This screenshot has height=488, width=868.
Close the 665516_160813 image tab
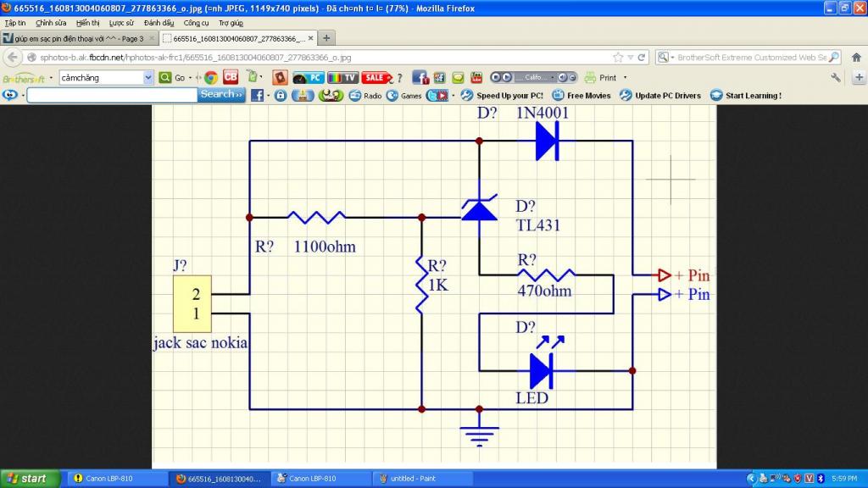coord(310,38)
